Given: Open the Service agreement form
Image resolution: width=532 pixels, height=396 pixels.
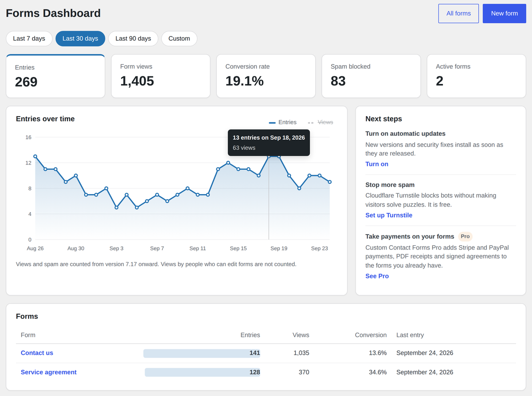Looking at the screenshot, I should coord(49,372).
